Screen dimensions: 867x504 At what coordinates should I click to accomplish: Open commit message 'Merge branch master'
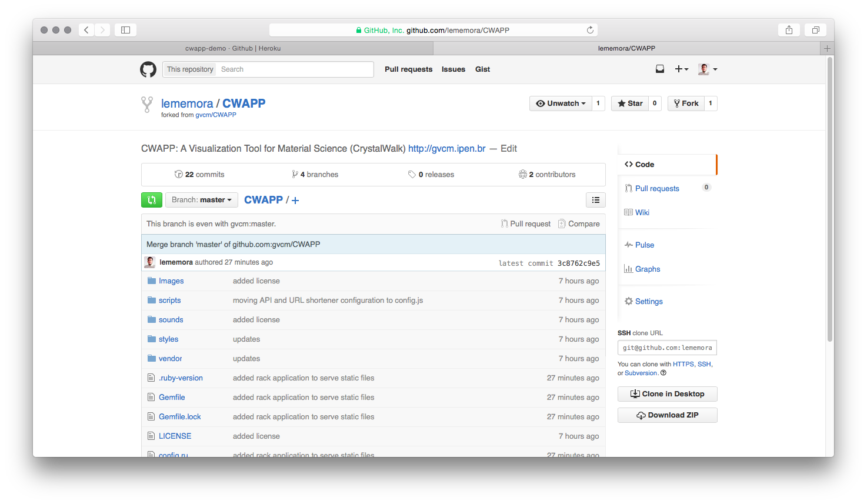pyautogui.click(x=234, y=245)
